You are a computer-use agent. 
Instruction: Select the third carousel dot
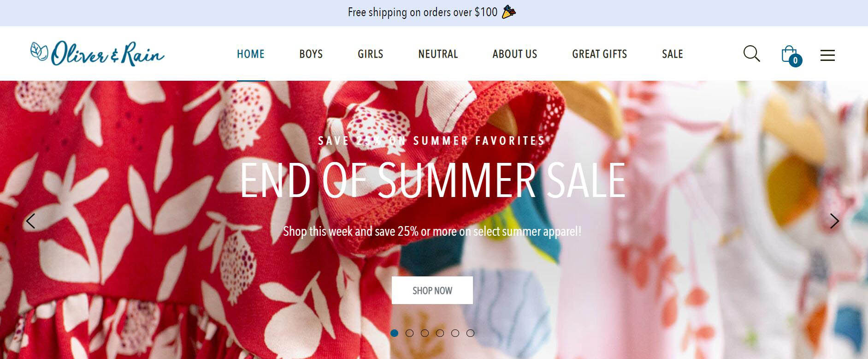tap(425, 333)
